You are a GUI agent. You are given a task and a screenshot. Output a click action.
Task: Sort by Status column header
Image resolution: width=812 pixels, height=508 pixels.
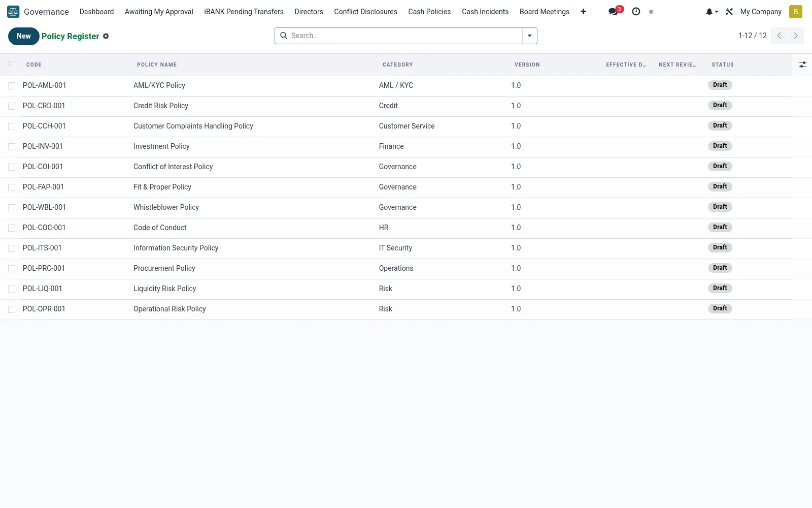723,65
